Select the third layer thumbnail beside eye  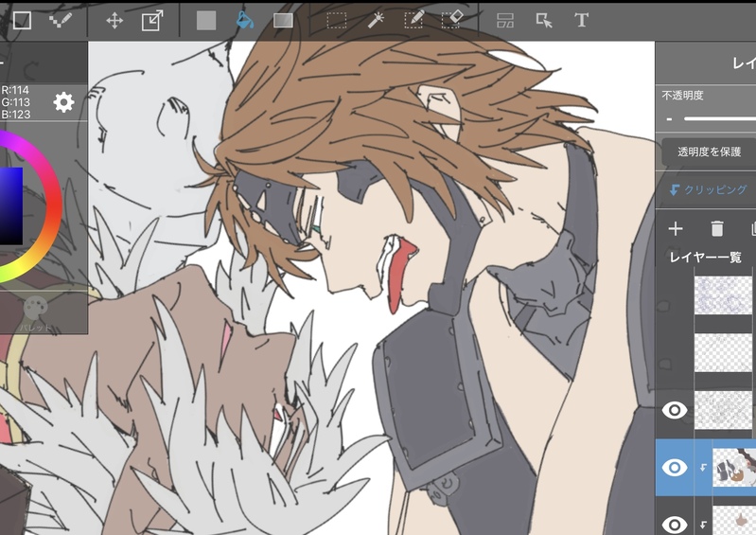pos(725,410)
